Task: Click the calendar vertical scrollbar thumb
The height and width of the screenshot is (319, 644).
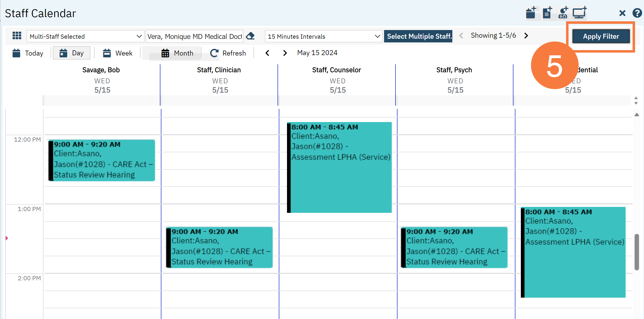Action: (637, 252)
